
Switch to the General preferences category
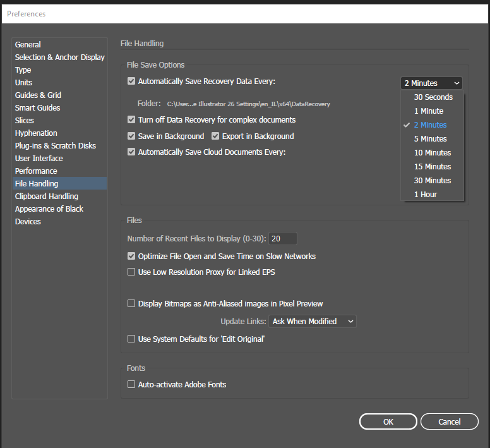[x=28, y=45]
